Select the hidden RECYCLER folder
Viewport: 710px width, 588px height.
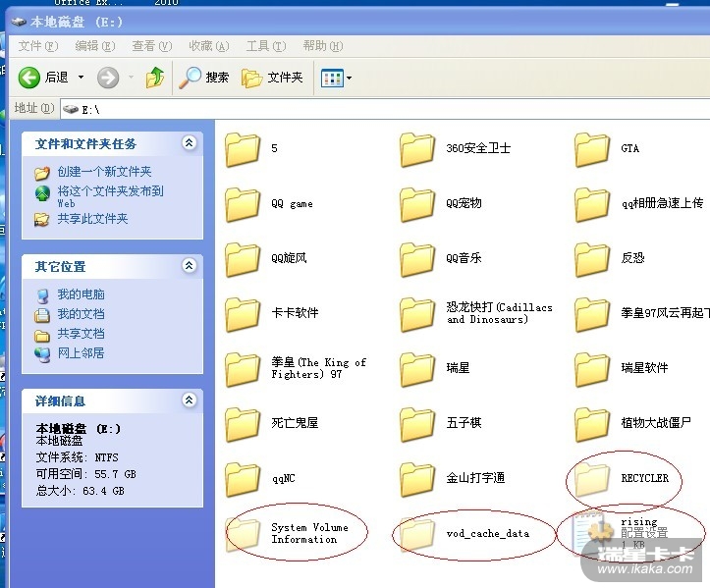622,479
